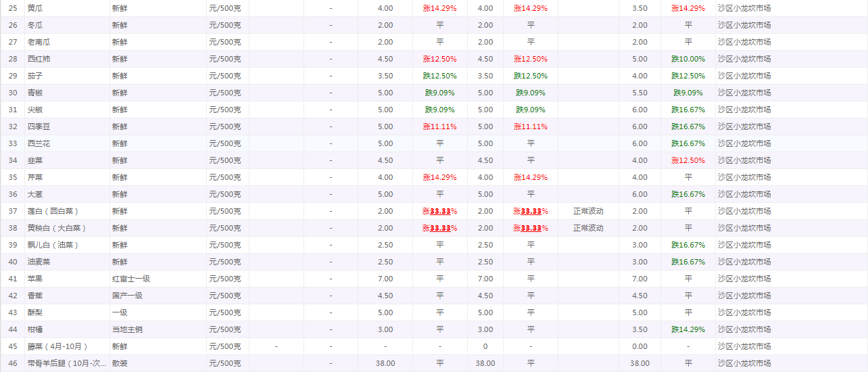868x372 pixels.
Task: Click the 跌14.29% change in 柑橘 row
Action: 688,329
